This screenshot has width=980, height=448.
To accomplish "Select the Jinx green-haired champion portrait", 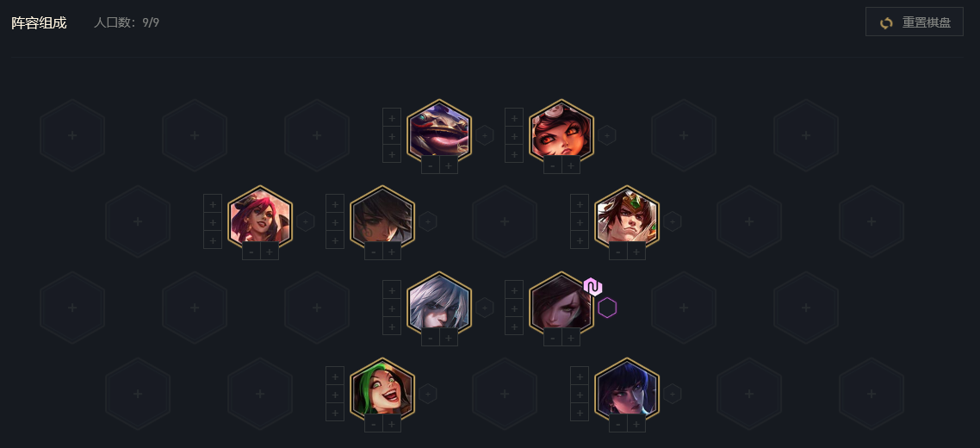I will click(382, 390).
